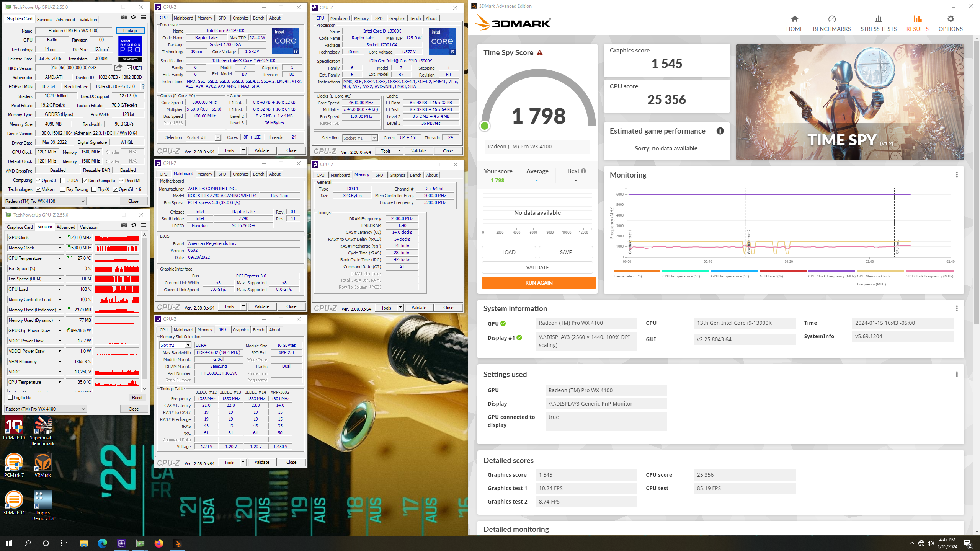This screenshot has width=980, height=551.
Task: Open Tools dropdown arrow in CPU-Z Memory window
Action: 400,308
